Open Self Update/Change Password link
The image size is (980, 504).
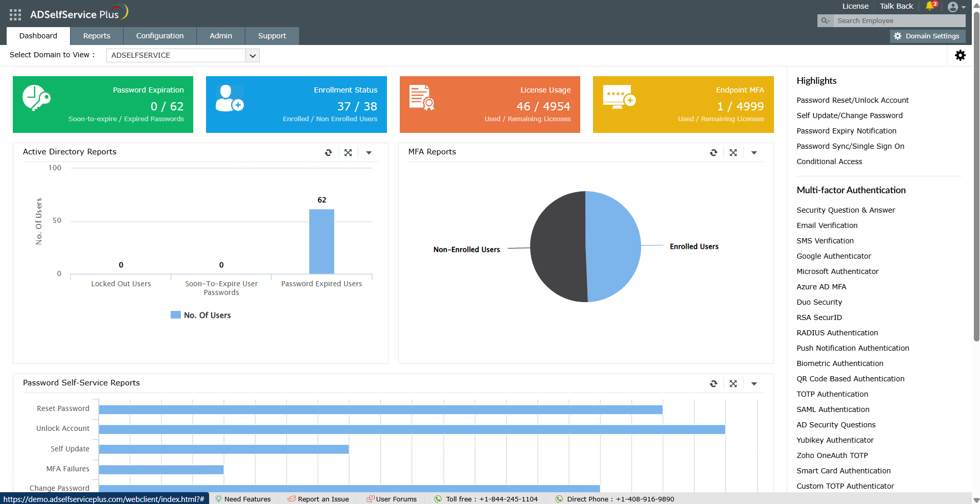click(x=850, y=116)
